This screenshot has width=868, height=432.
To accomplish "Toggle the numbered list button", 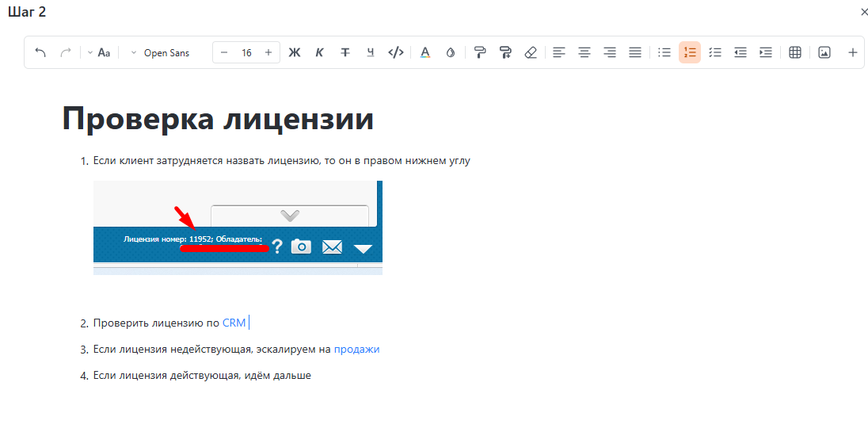I will tap(690, 53).
